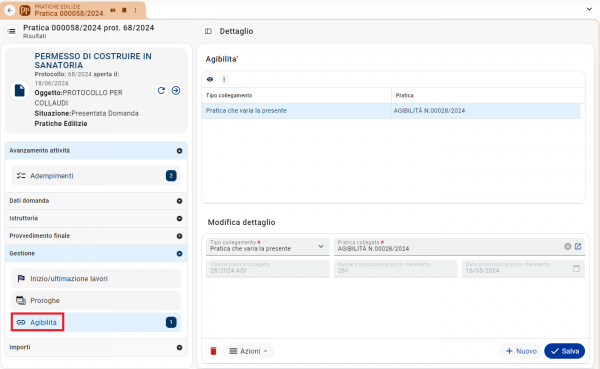Viewport: 600px width, 369px height.
Task: Click the checklist icon beside Adempimenti
Action: 21,176
